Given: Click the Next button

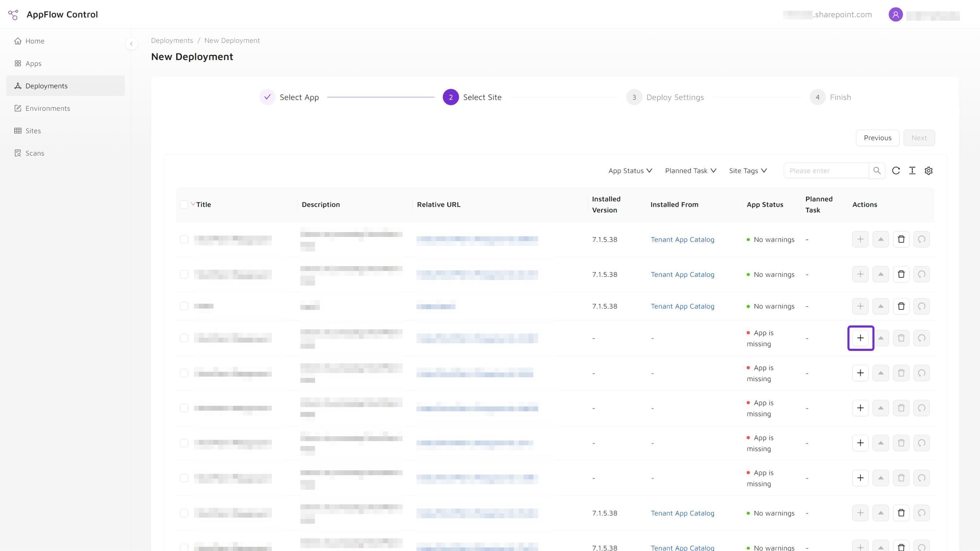Looking at the screenshot, I should pos(919,138).
